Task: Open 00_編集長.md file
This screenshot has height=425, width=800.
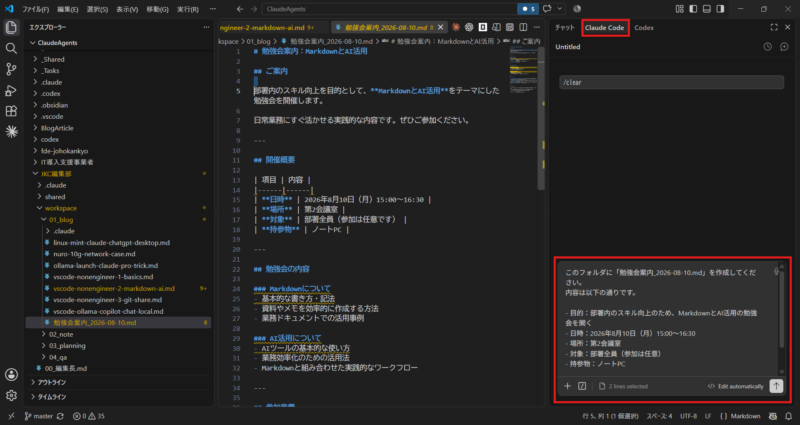Action: click(65, 368)
